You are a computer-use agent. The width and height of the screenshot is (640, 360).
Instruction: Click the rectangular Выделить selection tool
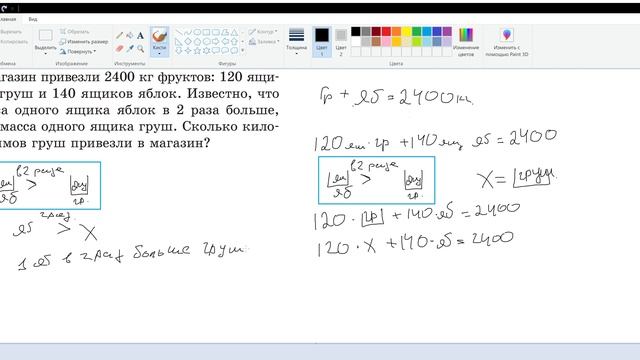pyautogui.click(x=45, y=36)
